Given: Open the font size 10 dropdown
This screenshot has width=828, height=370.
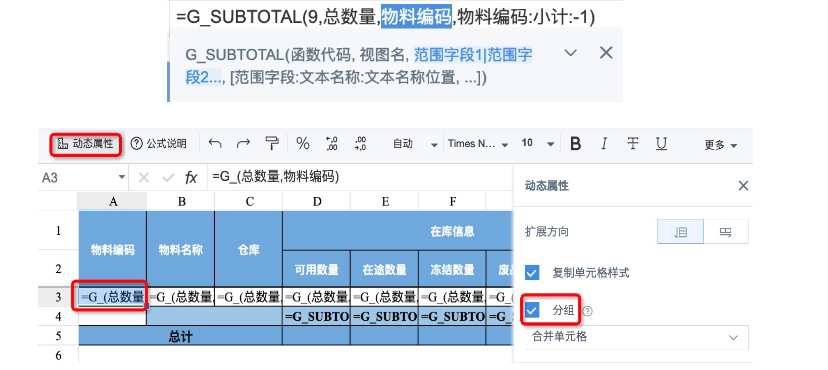Looking at the screenshot, I should click(x=538, y=144).
